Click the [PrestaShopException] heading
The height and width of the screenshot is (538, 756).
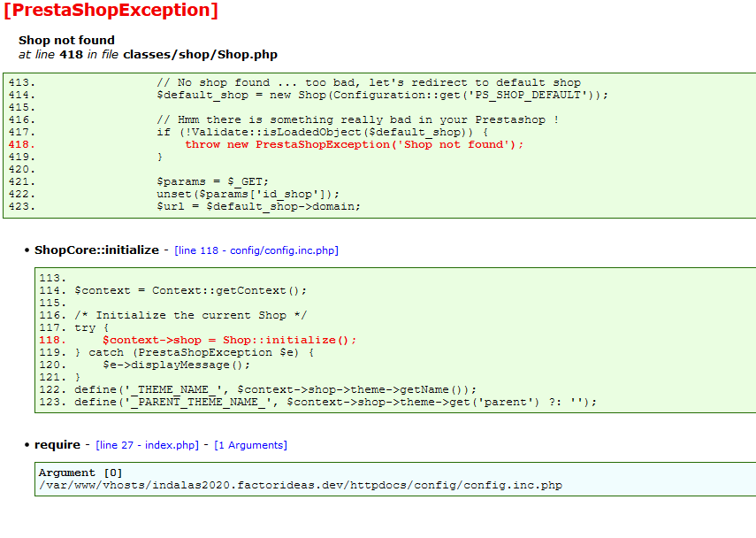(111, 10)
